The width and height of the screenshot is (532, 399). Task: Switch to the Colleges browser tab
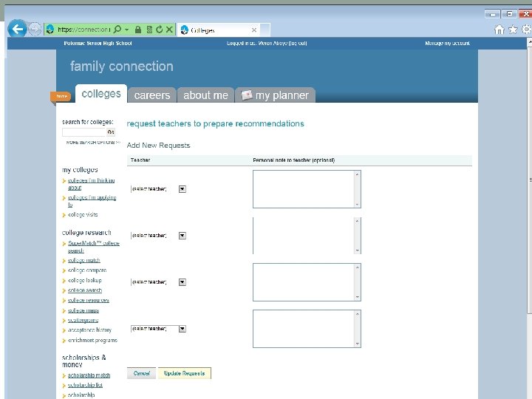(x=217, y=30)
